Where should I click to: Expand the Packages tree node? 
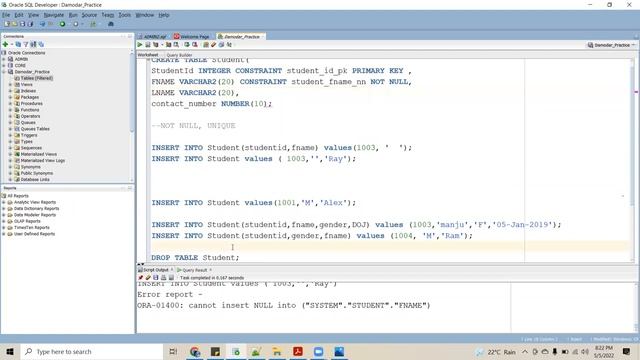click(x=10, y=97)
